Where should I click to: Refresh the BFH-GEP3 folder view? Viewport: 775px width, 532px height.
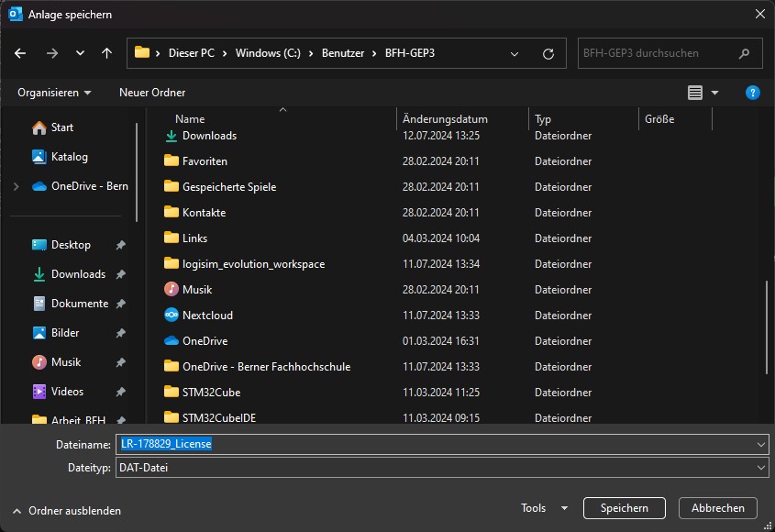(x=548, y=53)
